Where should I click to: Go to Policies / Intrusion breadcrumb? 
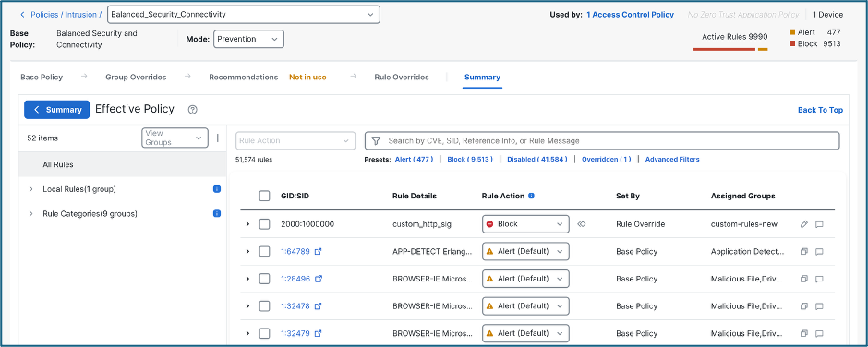(x=66, y=15)
